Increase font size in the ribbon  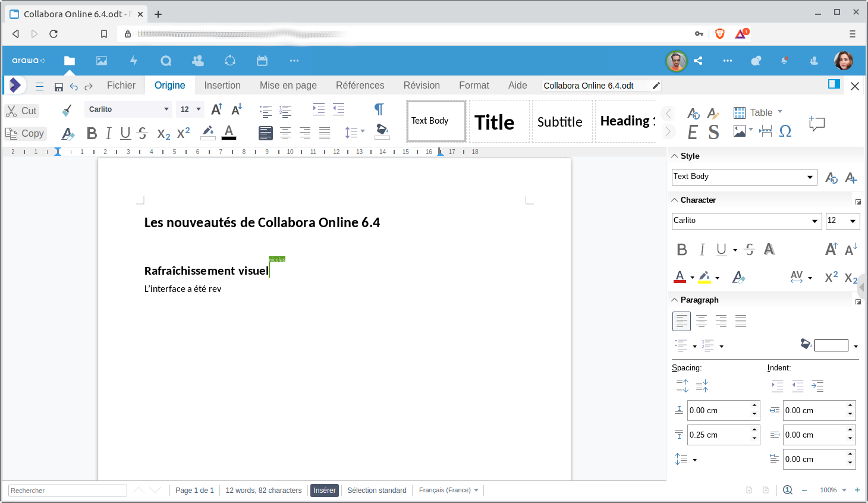click(x=217, y=109)
